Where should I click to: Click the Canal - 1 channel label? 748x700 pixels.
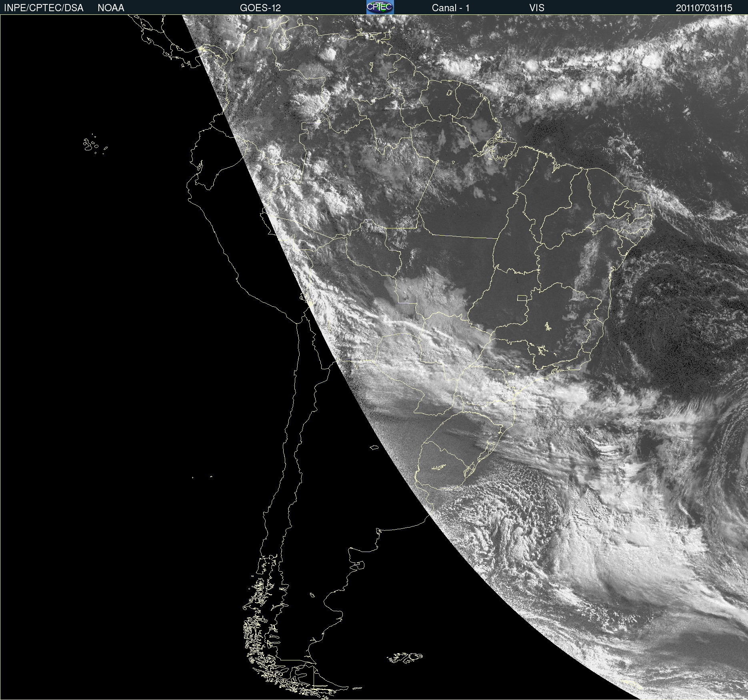[451, 8]
